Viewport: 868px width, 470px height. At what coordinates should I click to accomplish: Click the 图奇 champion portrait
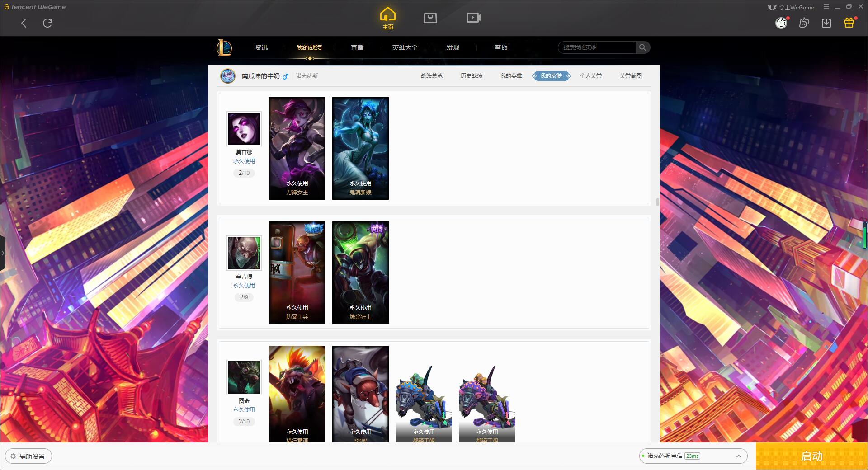244,377
